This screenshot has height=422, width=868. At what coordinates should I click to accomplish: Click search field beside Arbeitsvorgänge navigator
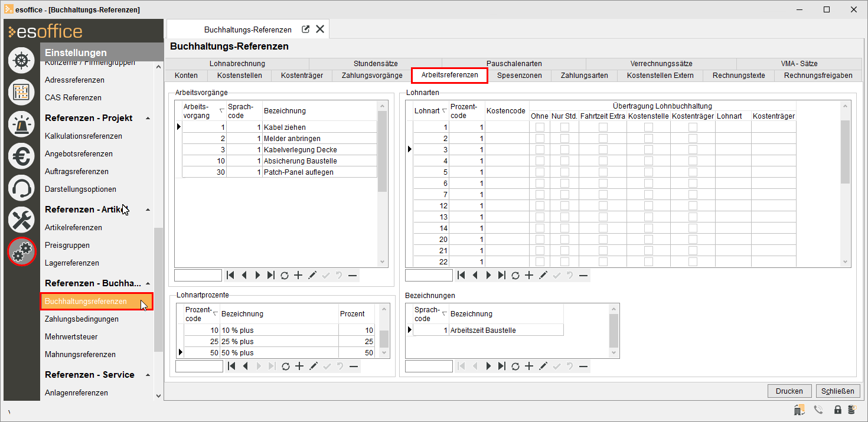pyautogui.click(x=198, y=275)
